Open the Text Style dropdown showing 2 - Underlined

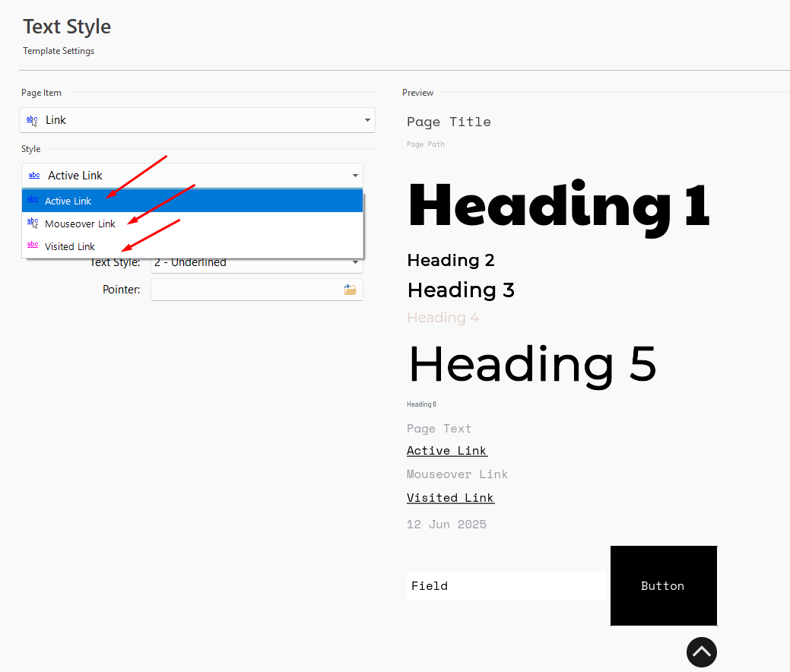(256, 262)
